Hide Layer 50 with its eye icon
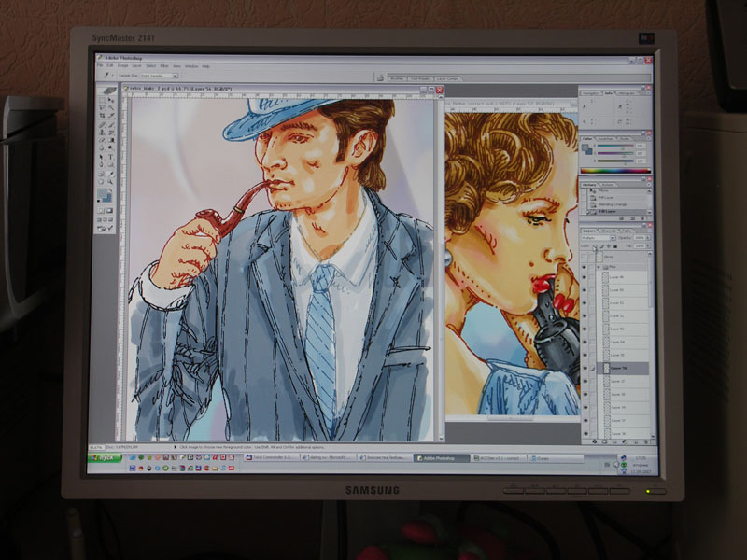 585,289
